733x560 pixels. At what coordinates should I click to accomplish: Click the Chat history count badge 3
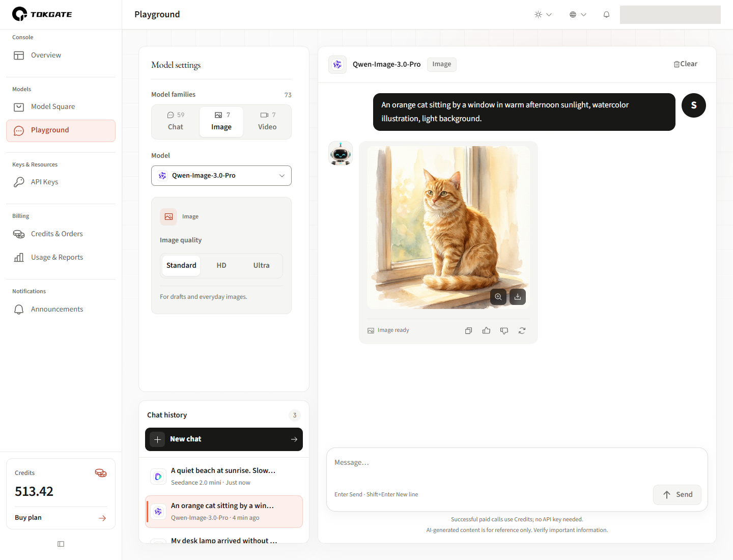pos(295,415)
